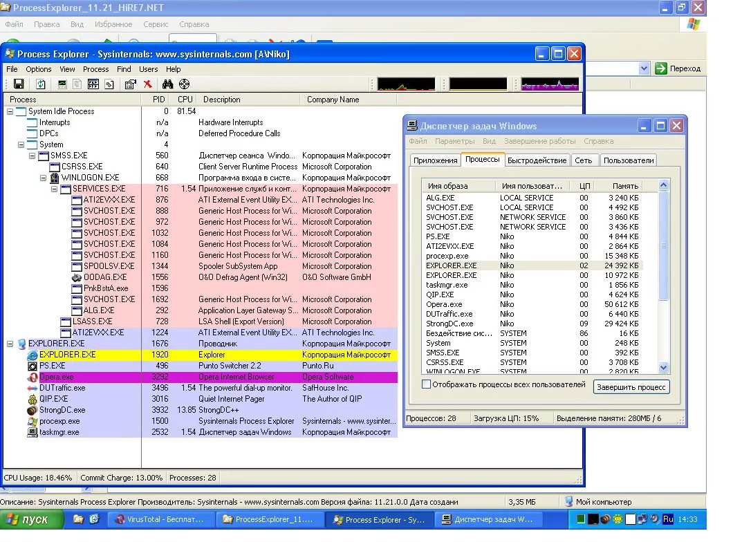
Task: Collapse the System Idle Process tree
Action: coord(10,111)
